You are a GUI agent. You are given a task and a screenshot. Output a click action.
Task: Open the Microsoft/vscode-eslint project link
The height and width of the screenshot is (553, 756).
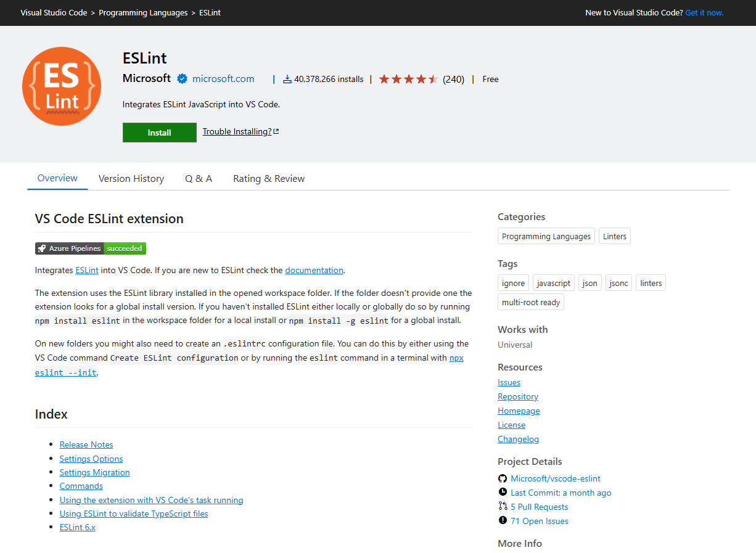coord(556,478)
